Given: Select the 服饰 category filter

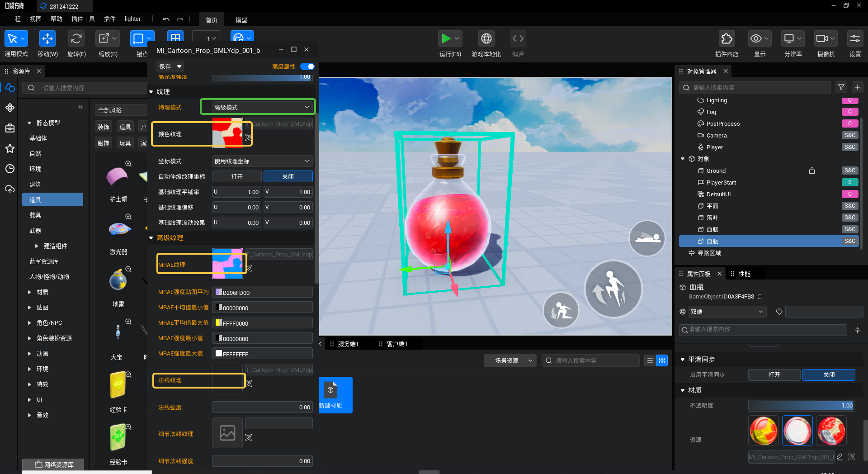Looking at the screenshot, I should [104, 143].
